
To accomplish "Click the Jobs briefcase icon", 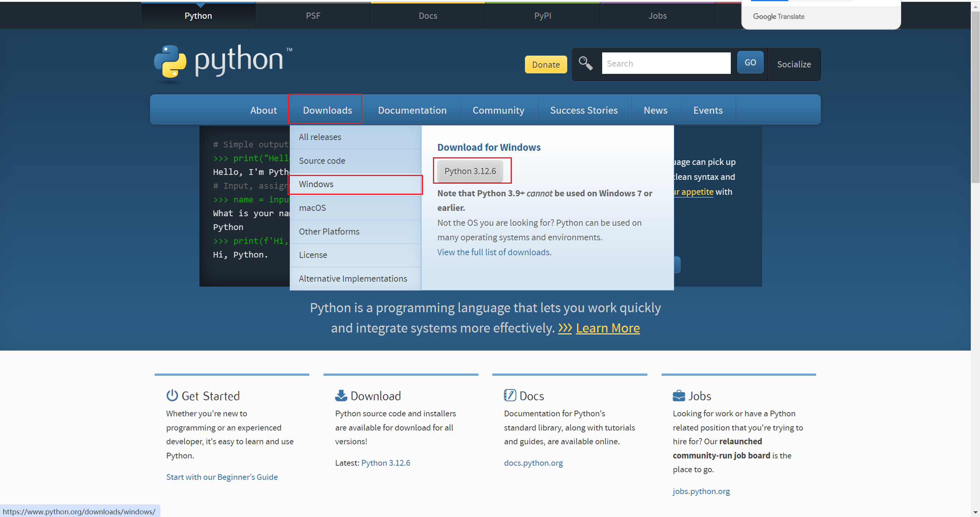I will tap(679, 396).
